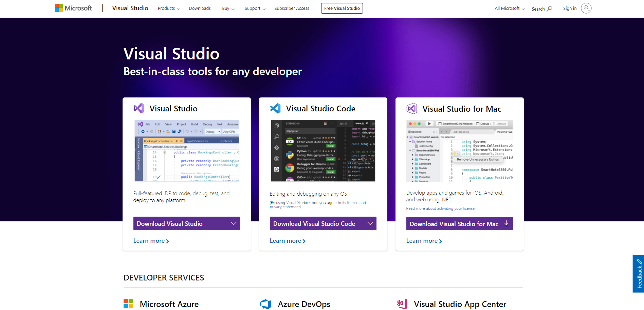Screen dimensions: 644x310
Task: Click the pencil icon on Feedback tab
Action: click(639, 261)
